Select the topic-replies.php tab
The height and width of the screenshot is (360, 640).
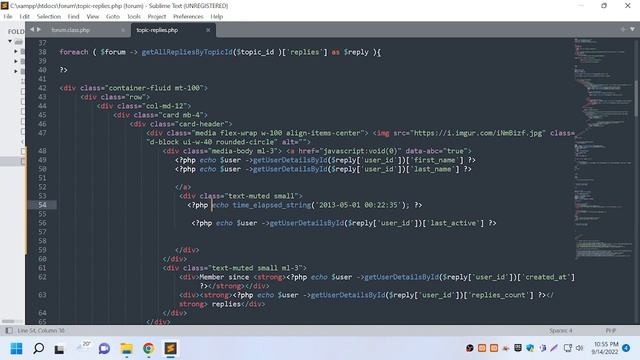[157, 30]
